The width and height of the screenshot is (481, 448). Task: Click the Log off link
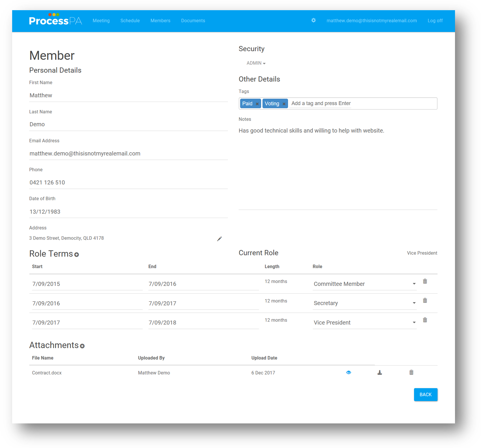[435, 21]
